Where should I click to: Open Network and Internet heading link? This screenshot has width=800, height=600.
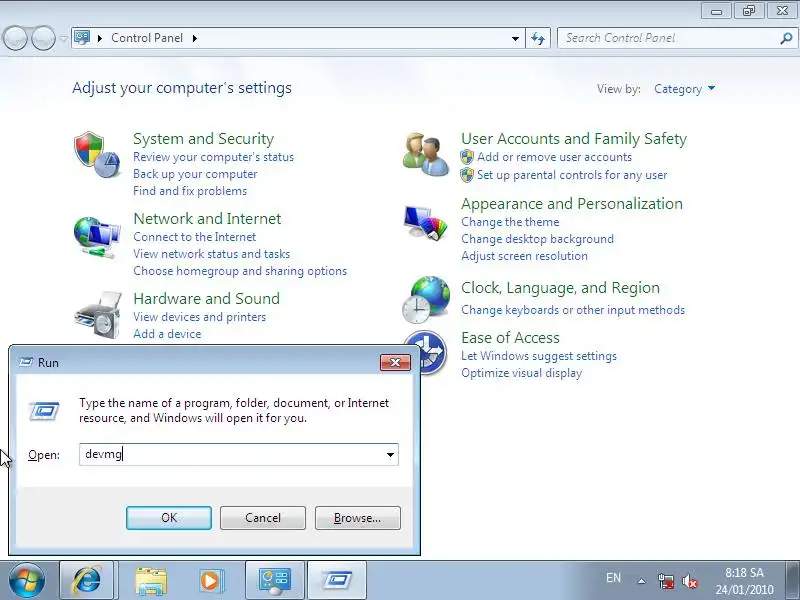point(207,219)
